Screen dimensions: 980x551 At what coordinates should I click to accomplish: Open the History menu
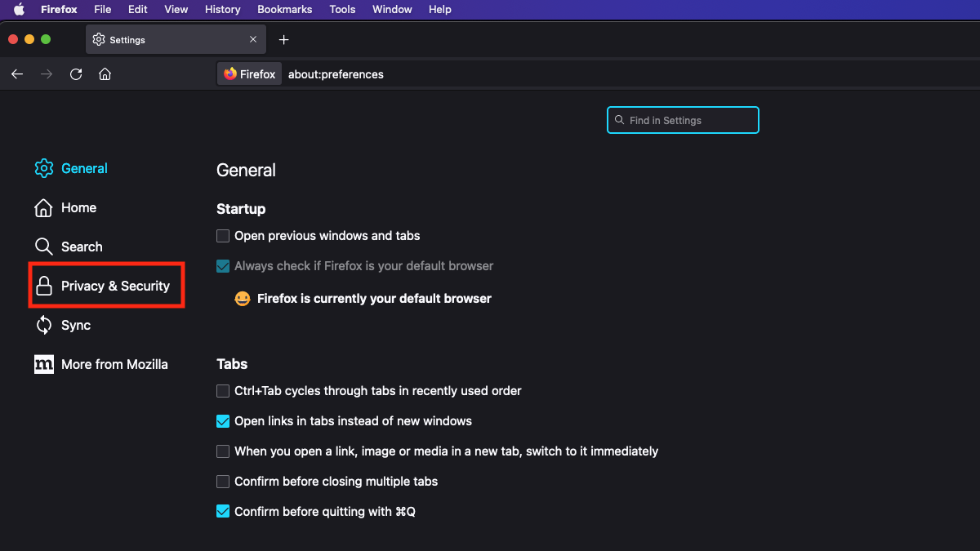tap(222, 10)
